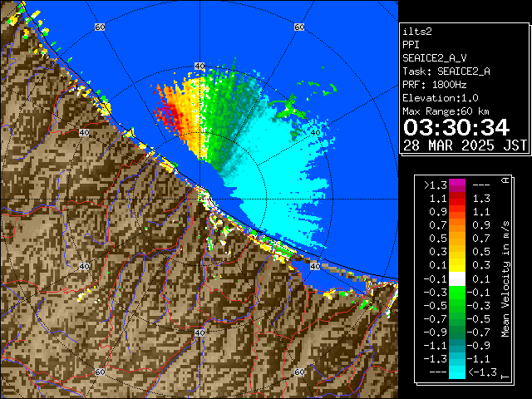This screenshot has height=399, width=532.
Task: Click the right-column "0.1" legend value
Action: click(x=481, y=279)
